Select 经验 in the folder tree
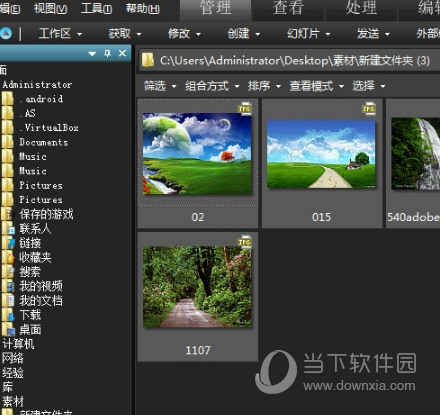Image resolution: width=440 pixels, height=415 pixels. click(x=13, y=373)
